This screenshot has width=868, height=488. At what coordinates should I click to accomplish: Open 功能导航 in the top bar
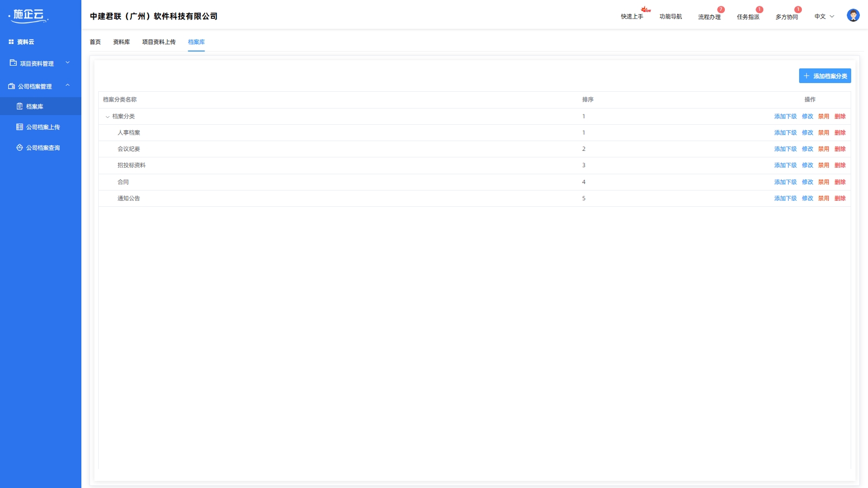[x=671, y=17]
